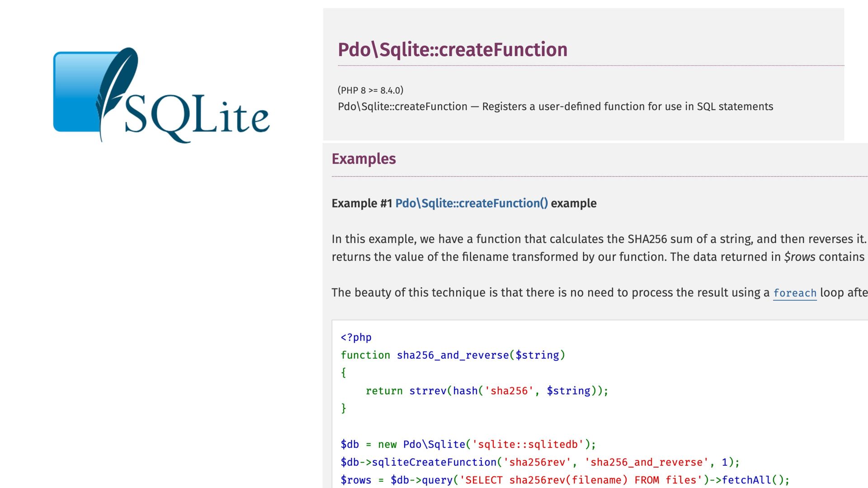868x488 pixels.
Task: Click the PHP 8 >= 8.4.0 version text
Action: click(370, 90)
